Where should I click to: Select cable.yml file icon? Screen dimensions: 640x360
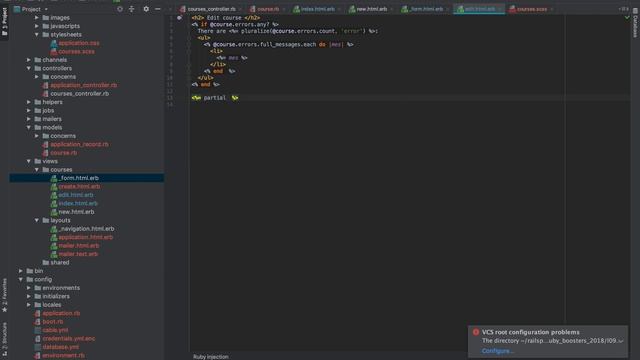(37, 330)
